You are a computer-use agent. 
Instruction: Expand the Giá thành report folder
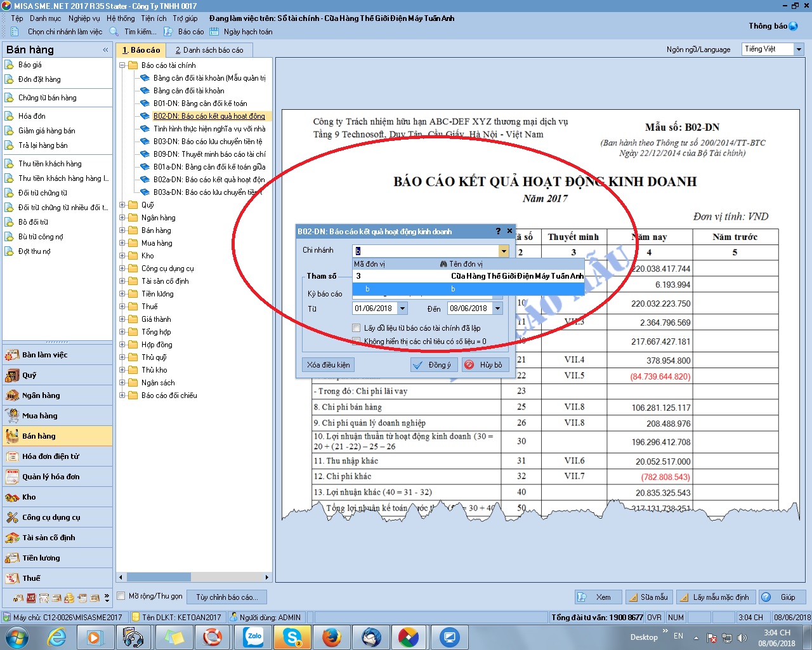[122, 319]
